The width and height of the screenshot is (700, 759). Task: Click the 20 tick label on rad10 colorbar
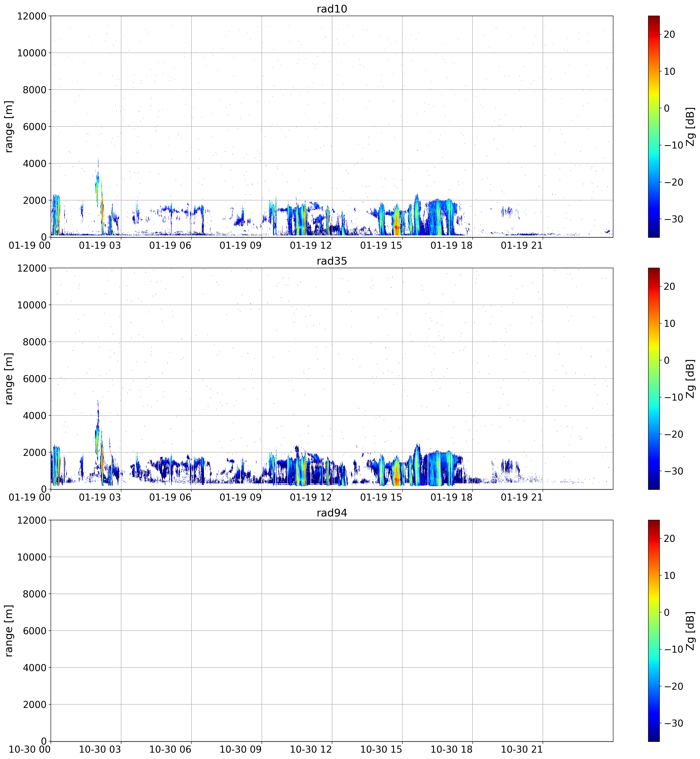pyautogui.click(x=669, y=35)
